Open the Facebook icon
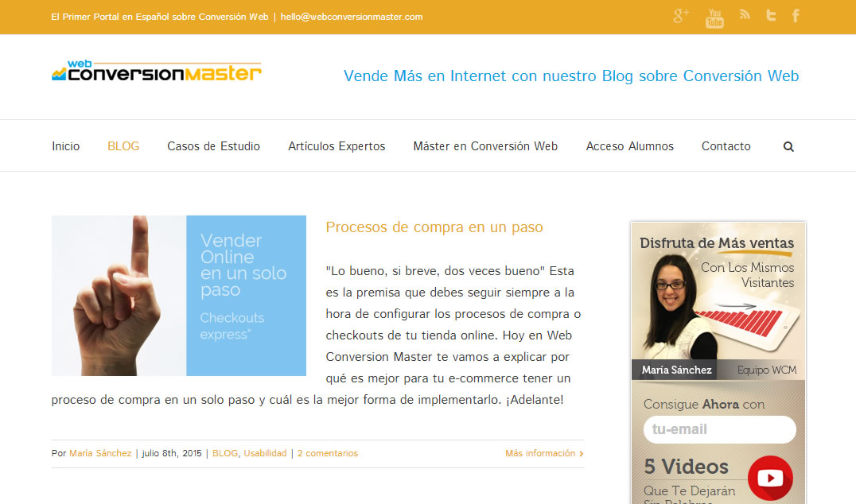 pos(796,14)
